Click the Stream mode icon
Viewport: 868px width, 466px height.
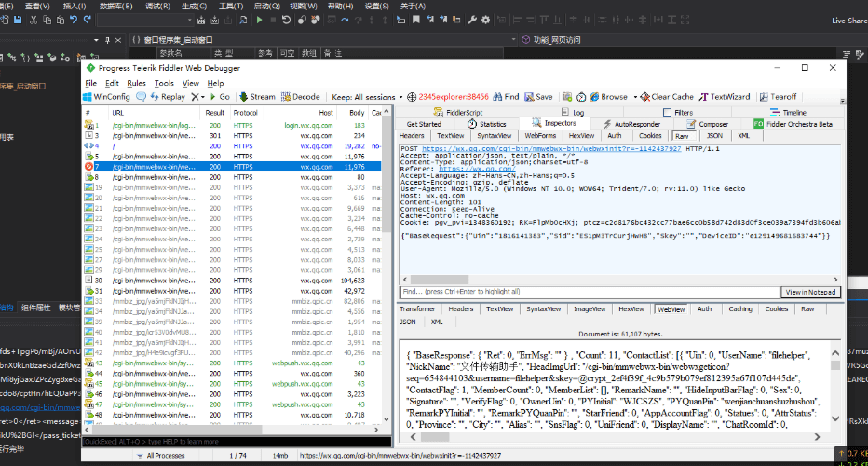(243, 96)
